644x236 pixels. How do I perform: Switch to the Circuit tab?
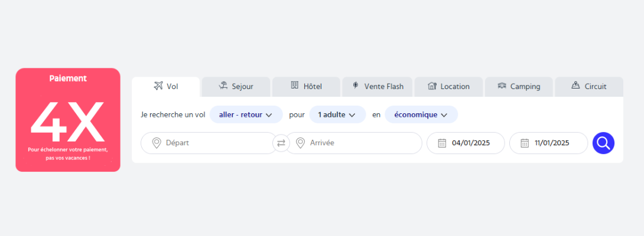(589, 87)
